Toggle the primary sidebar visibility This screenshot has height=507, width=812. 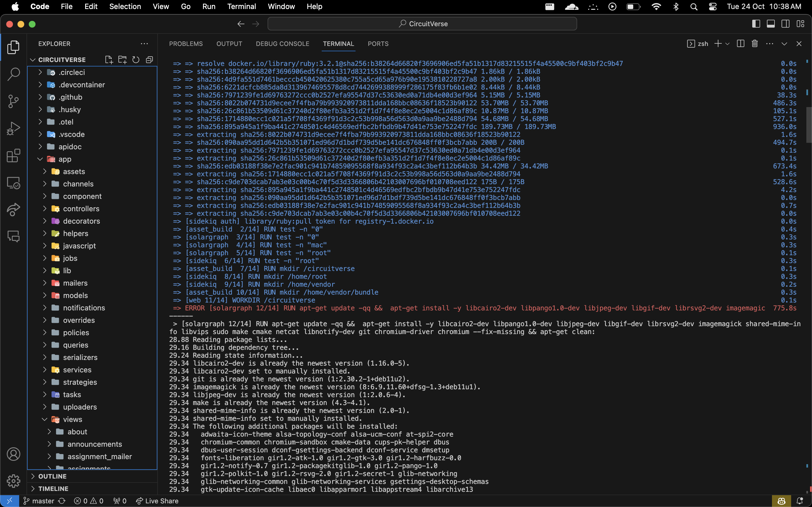click(x=756, y=23)
